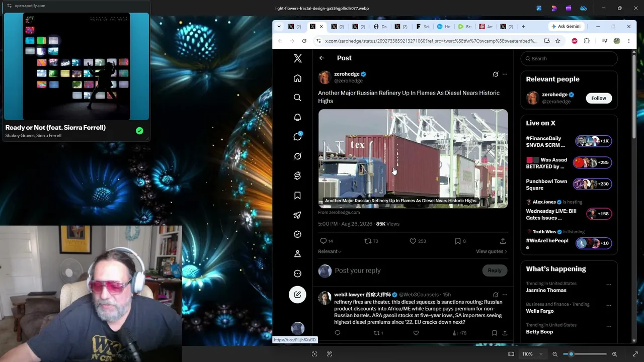Click the X Search input field
Screen dimensions: 644x362
[x=569, y=58]
